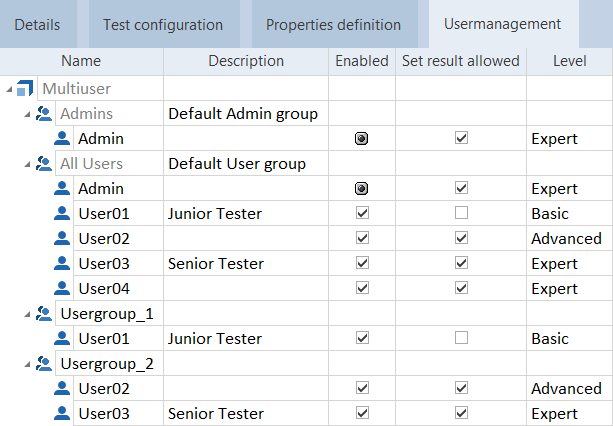Click the Multiuser root node icon
The height and width of the screenshot is (426, 613).
(26, 89)
